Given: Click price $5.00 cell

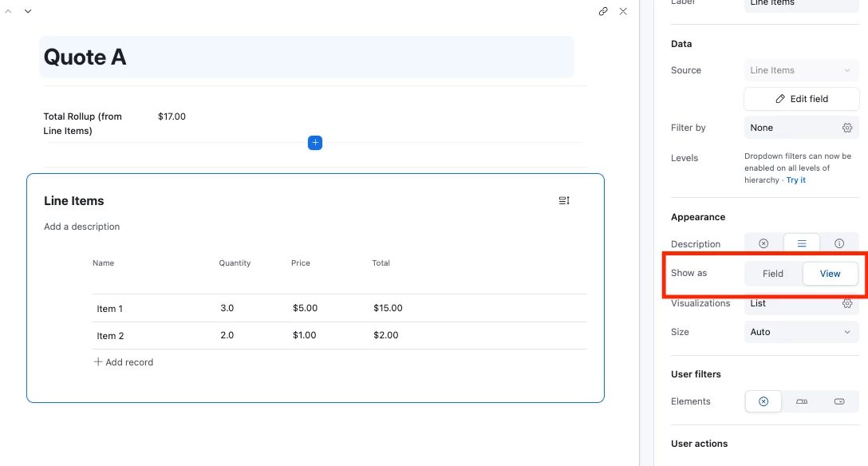Looking at the screenshot, I should point(305,308).
